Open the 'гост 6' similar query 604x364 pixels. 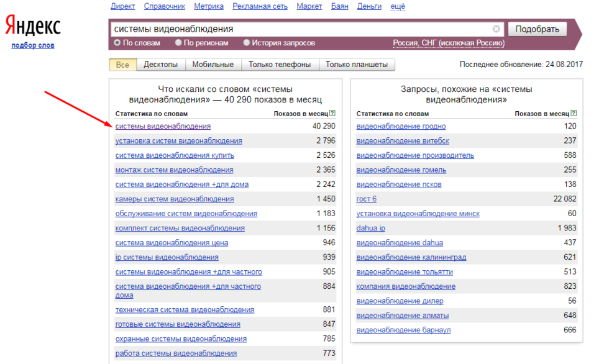pyautogui.click(x=367, y=199)
